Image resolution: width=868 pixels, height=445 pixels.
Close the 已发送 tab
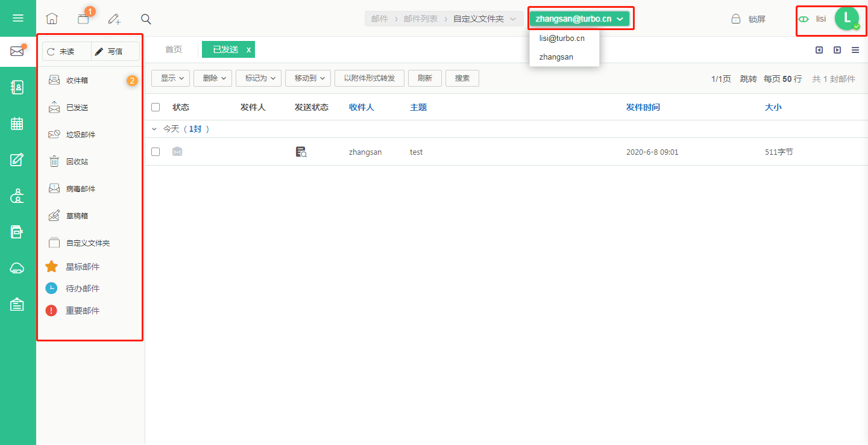point(248,49)
